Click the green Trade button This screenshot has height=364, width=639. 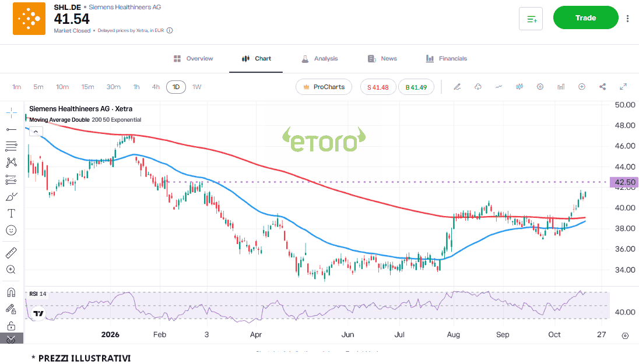585,17
